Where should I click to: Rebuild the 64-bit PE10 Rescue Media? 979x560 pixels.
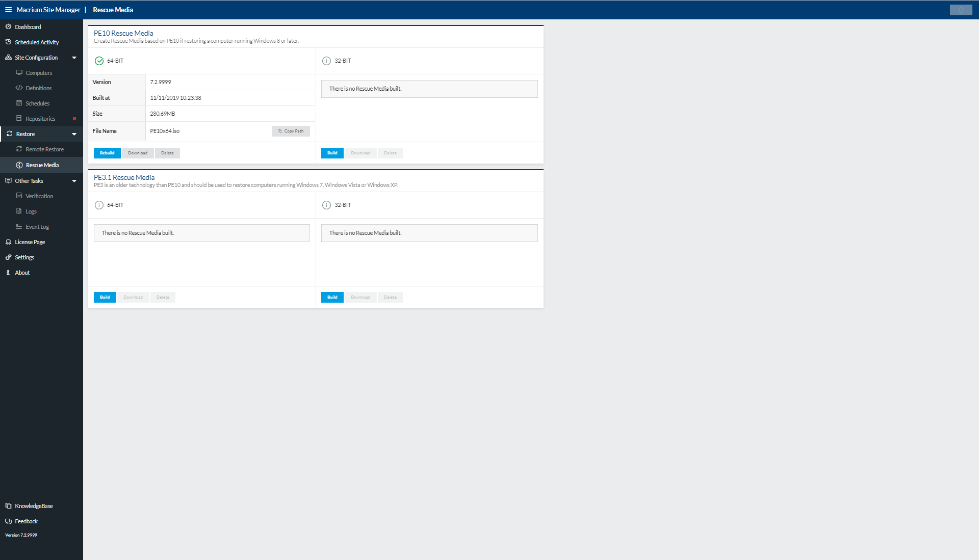pyautogui.click(x=107, y=153)
